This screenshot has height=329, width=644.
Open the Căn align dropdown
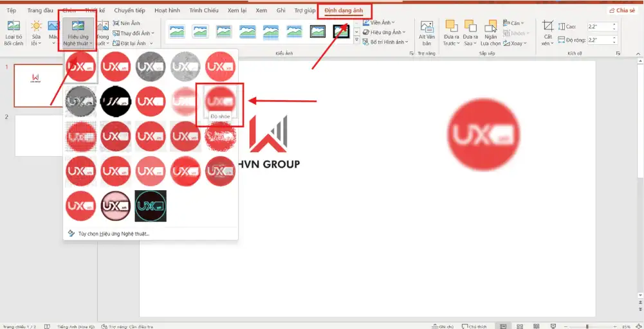pyautogui.click(x=514, y=23)
